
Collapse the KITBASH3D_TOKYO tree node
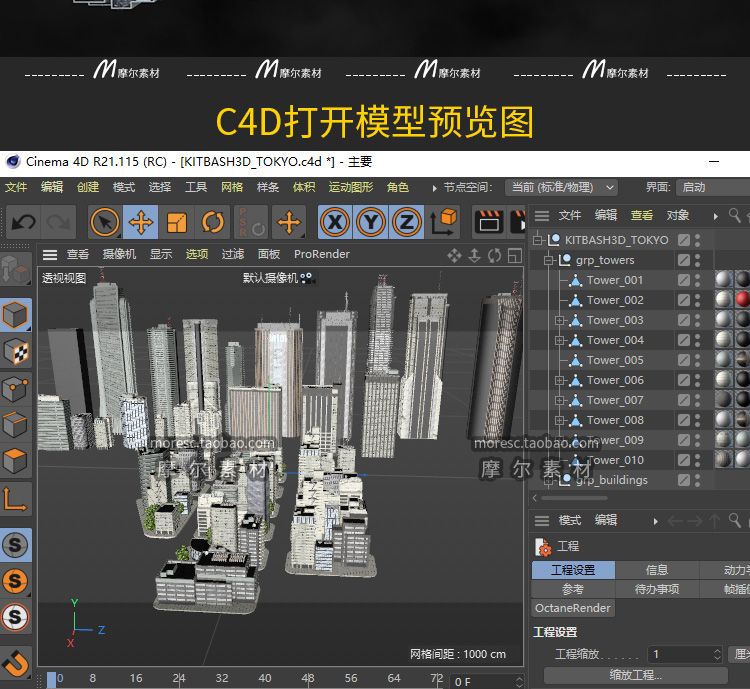tap(538, 240)
